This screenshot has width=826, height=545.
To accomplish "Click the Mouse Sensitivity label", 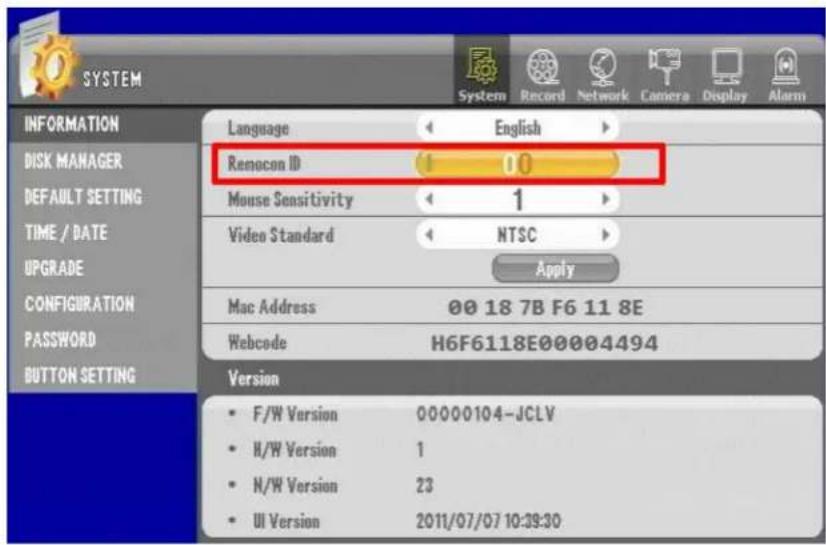I will coord(290,200).
